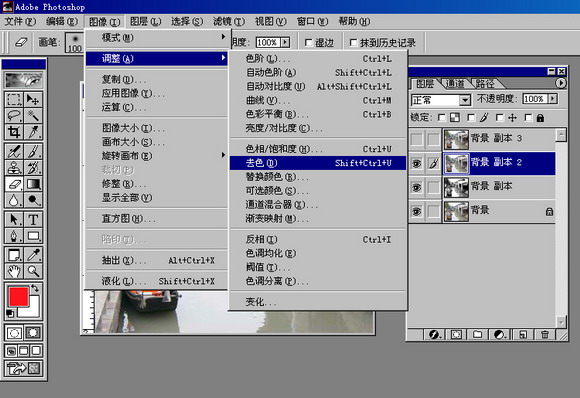The height and width of the screenshot is (398, 580).
Task: Expand the 模式 submenu
Action: click(x=157, y=37)
